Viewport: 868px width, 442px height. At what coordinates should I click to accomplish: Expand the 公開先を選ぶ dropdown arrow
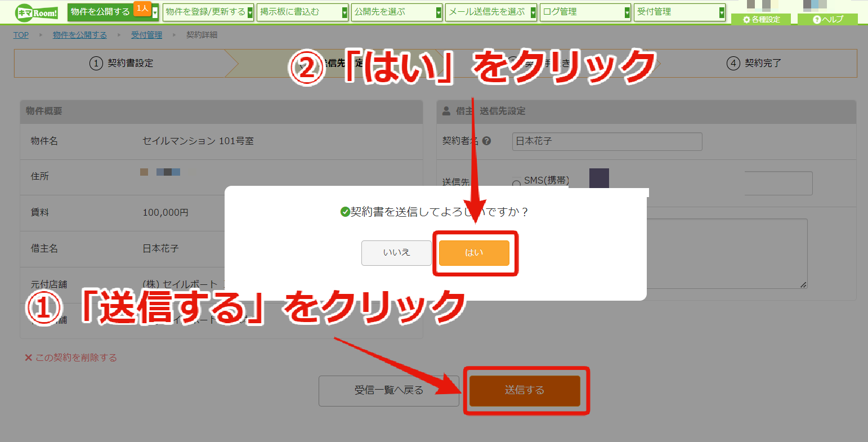point(439,13)
